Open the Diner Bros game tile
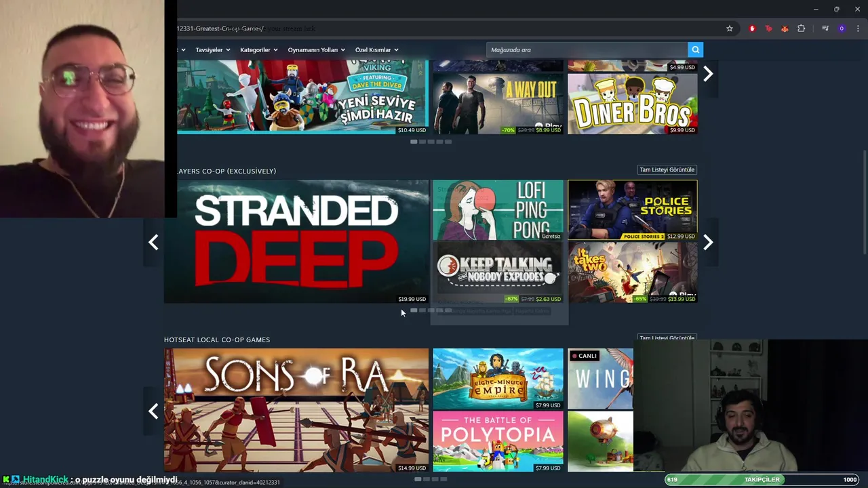This screenshot has width=868, height=488. [632, 104]
